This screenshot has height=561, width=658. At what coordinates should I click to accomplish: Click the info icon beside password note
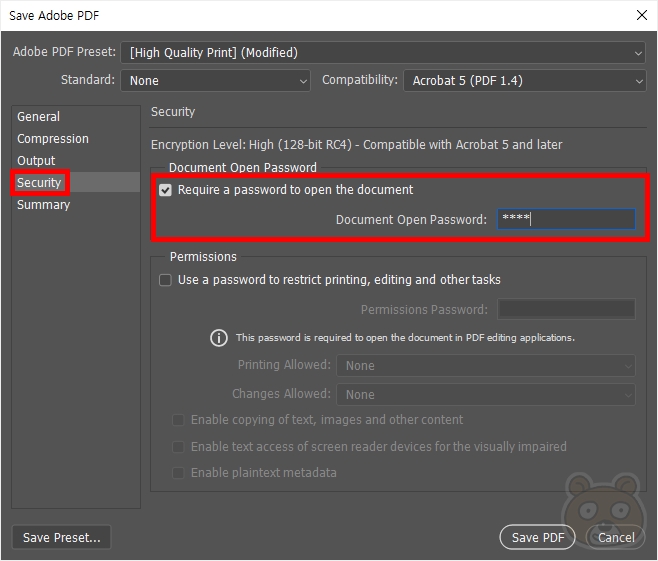[x=219, y=338]
